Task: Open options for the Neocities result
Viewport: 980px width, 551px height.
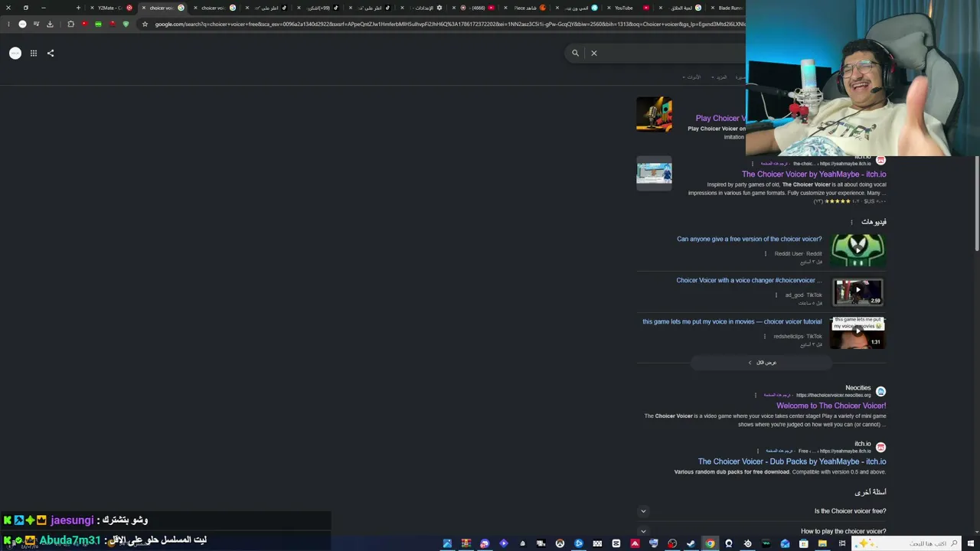Action: point(755,395)
